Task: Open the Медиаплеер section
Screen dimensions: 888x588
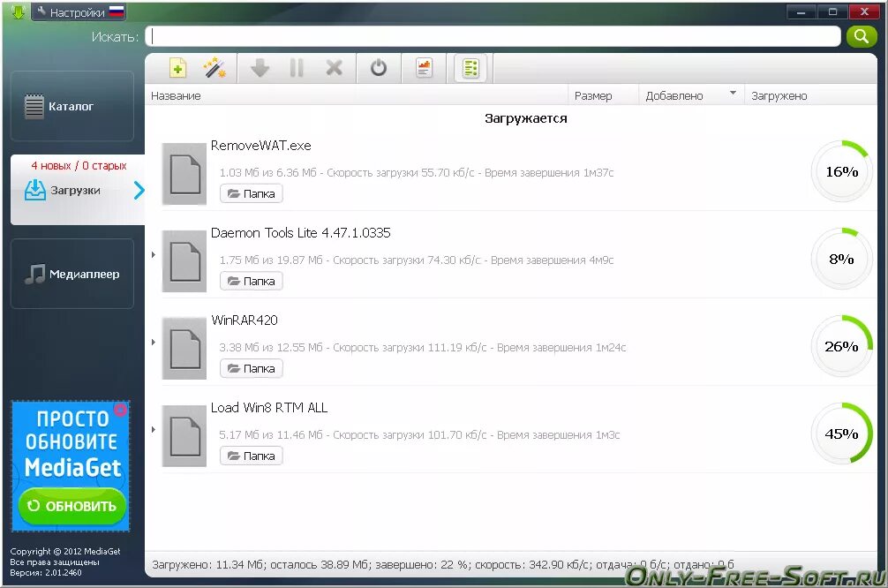Action: 71,274
